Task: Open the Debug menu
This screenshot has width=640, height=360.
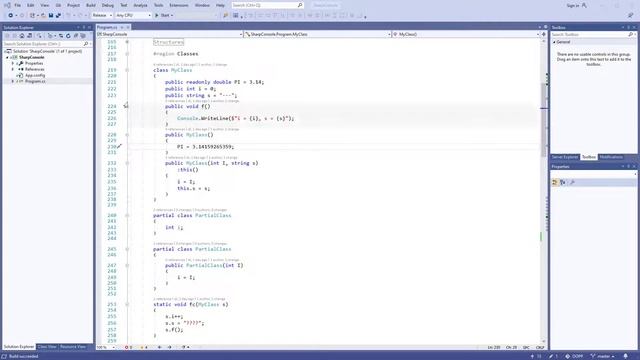Action: click(108, 5)
